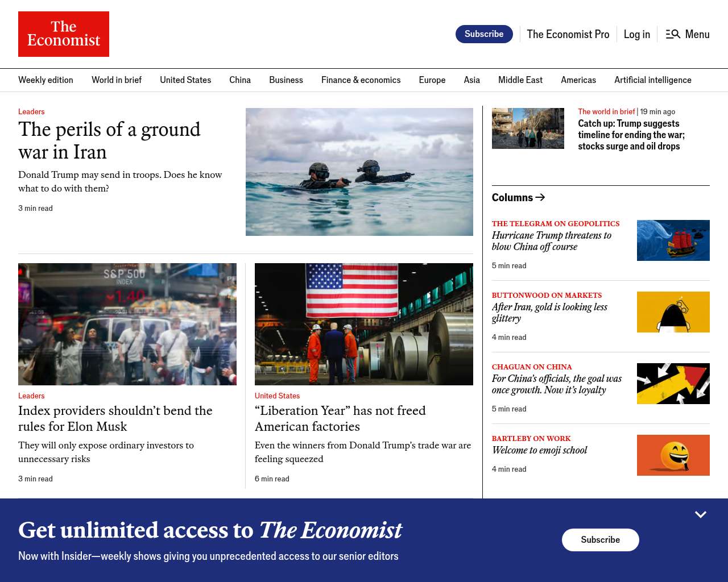Click 'Even the winners from Donald Trump's trade war' summary
The image size is (728, 582).
pos(363,452)
